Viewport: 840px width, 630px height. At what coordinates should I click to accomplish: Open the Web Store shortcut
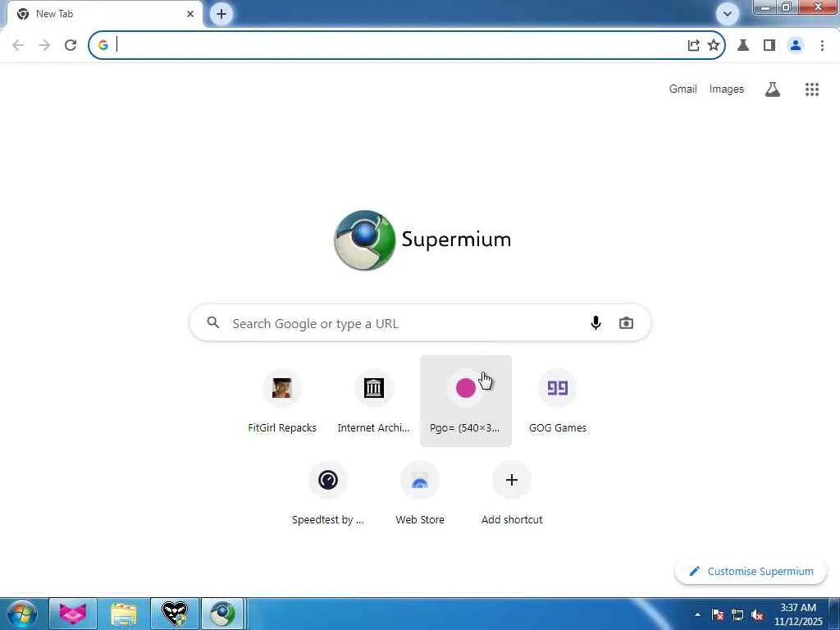coord(420,493)
